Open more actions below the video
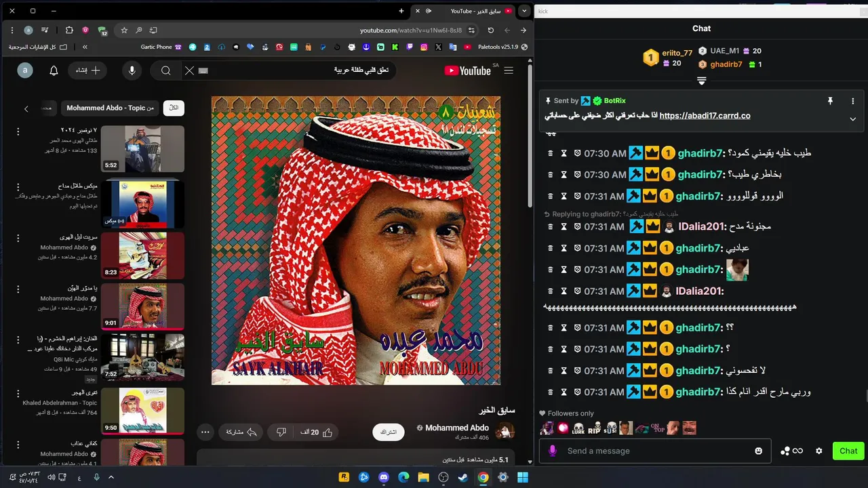The image size is (868, 488). (205, 432)
